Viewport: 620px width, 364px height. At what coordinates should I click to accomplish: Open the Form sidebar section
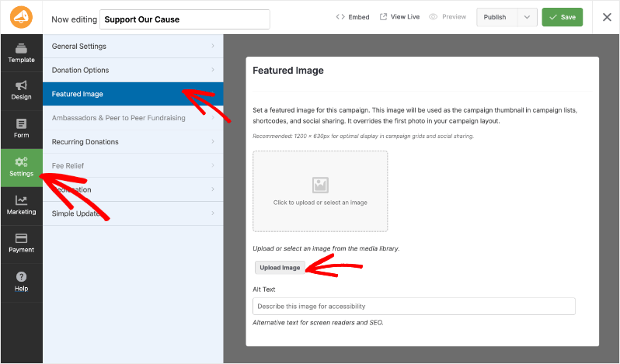21,129
